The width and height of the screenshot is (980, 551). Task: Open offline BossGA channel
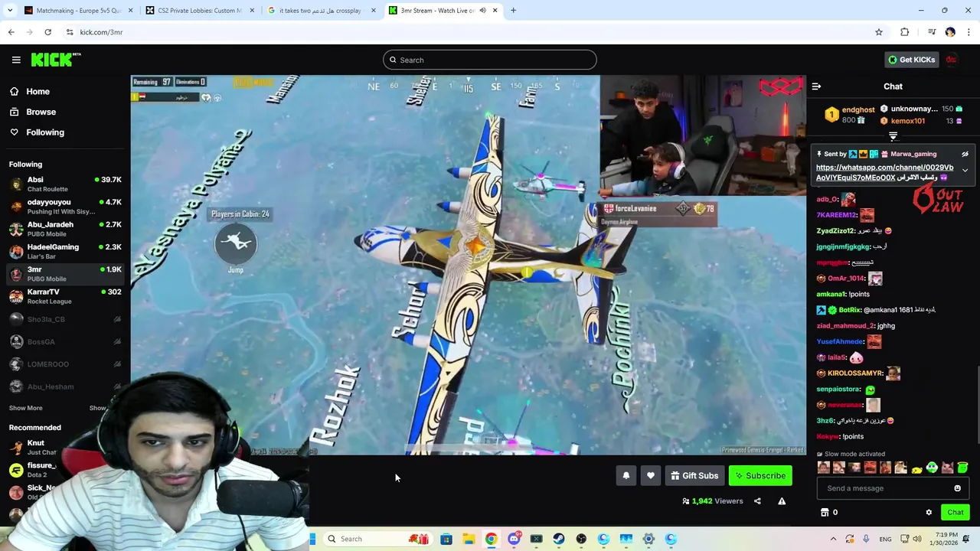65,341
